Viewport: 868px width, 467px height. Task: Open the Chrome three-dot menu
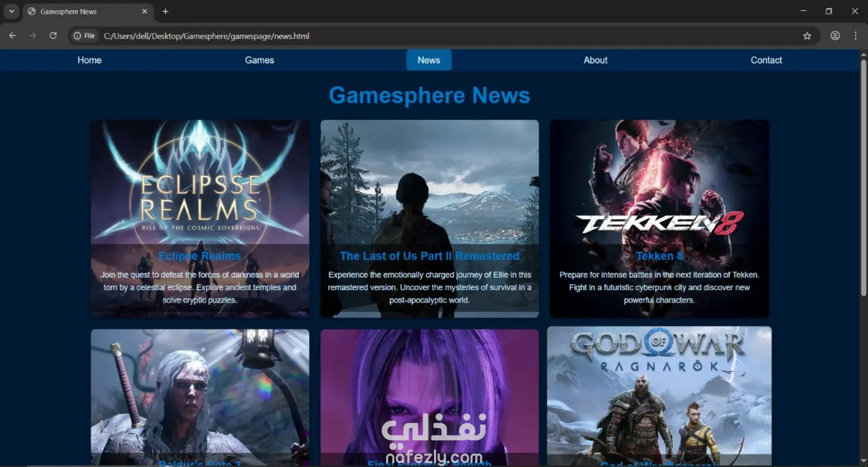click(x=856, y=36)
